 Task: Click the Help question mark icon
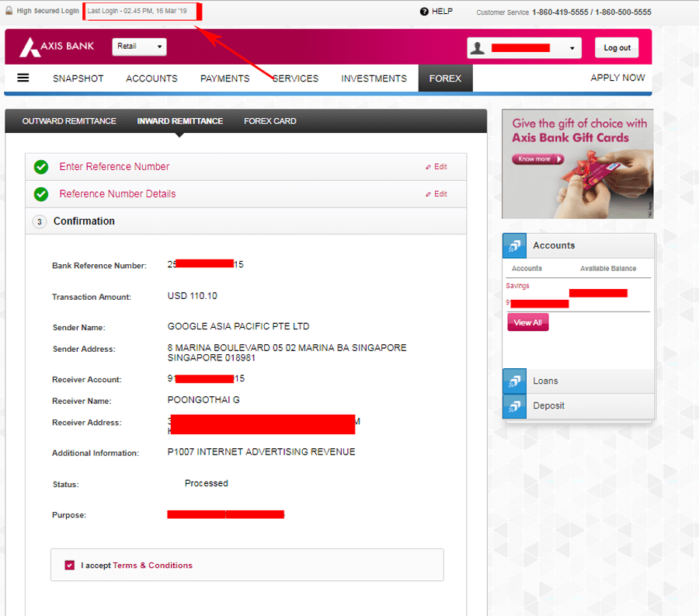pos(424,12)
